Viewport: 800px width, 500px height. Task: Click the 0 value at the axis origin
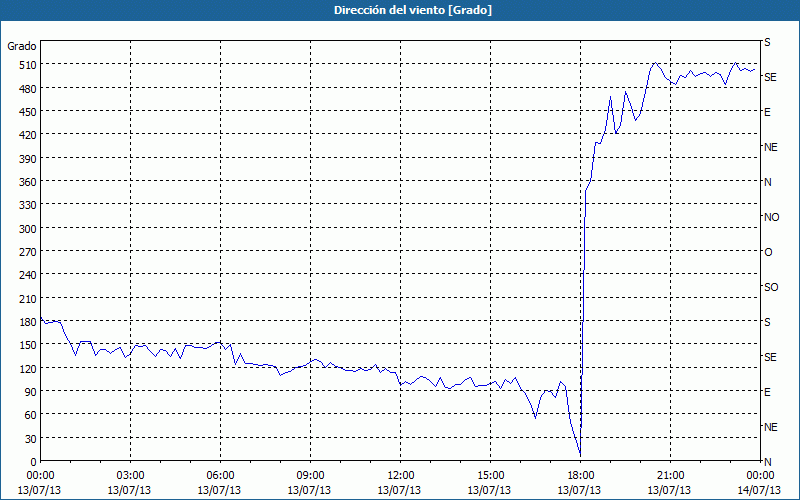(34, 462)
